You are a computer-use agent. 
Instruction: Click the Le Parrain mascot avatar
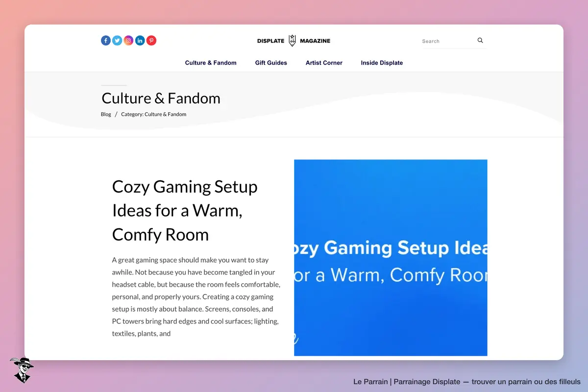tap(22, 370)
